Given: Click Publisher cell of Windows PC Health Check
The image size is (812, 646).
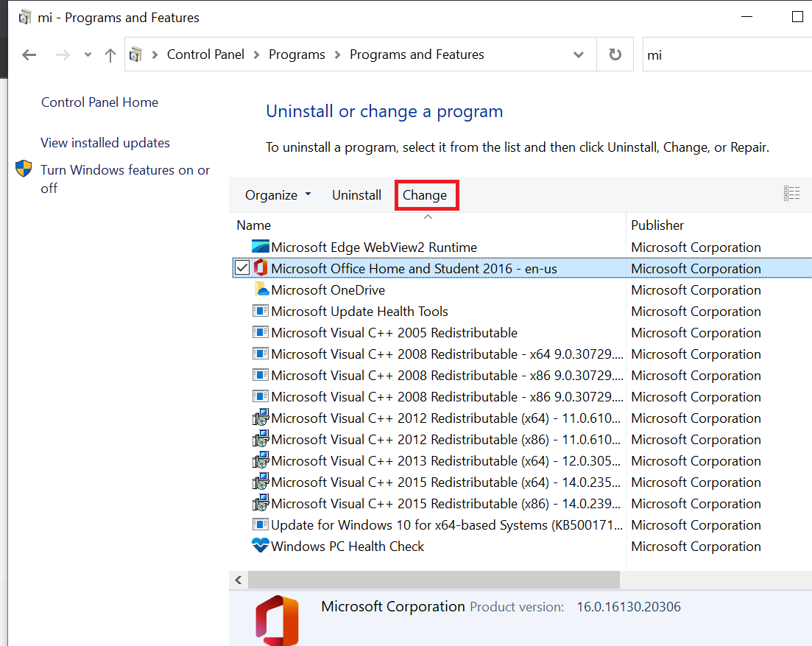Looking at the screenshot, I should click(x=696, y=546).
